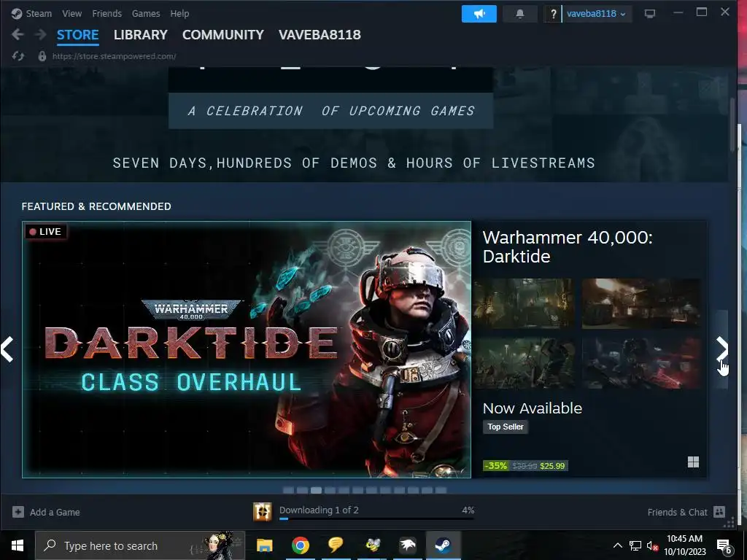Image resolution: width=747 pixels, height=560 pixels.
Task: Open the View menu
Action: pyautogui.click(x=72, y=14)
